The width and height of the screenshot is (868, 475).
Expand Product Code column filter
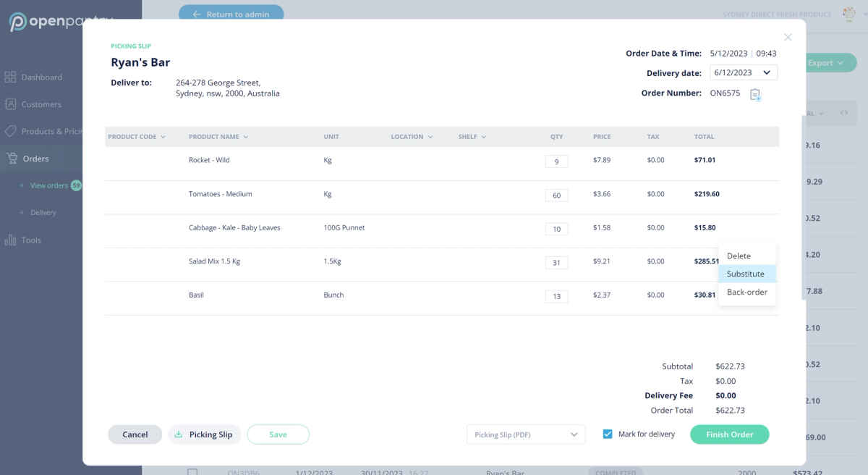point(163,137)
